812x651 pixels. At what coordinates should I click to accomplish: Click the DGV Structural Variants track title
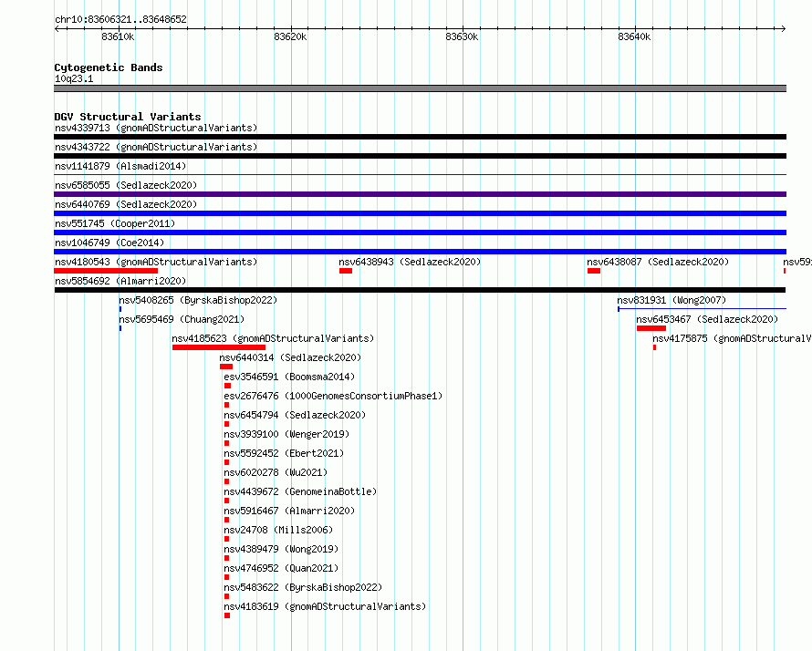128,117
